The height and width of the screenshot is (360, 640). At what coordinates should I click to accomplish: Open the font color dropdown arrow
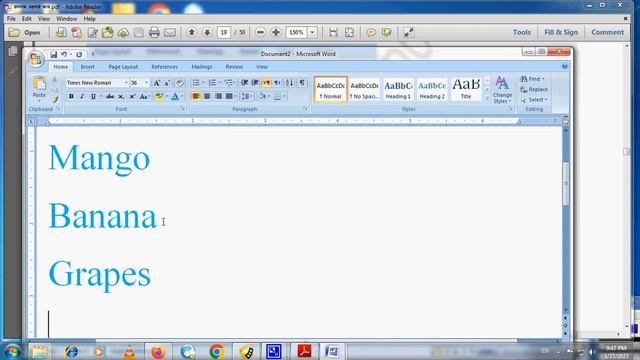coord(182,97)
